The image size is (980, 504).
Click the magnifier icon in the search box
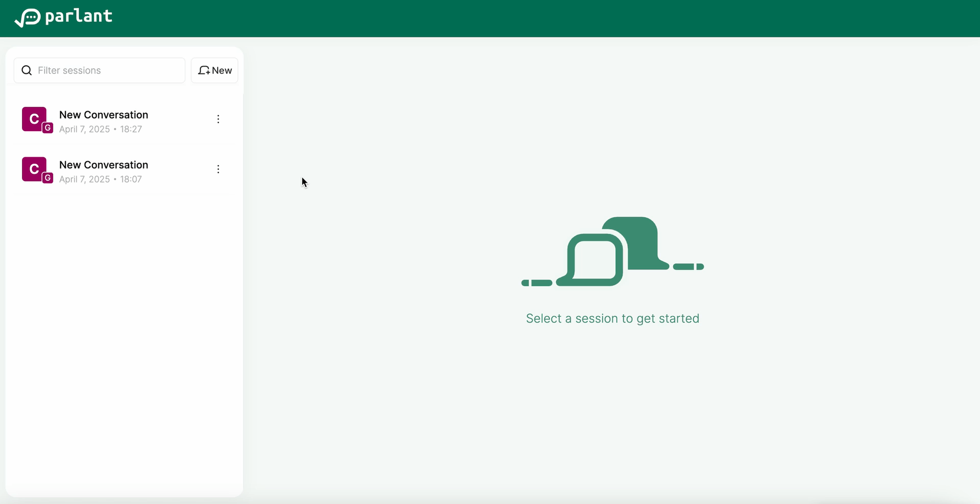[x=27, y=70]
